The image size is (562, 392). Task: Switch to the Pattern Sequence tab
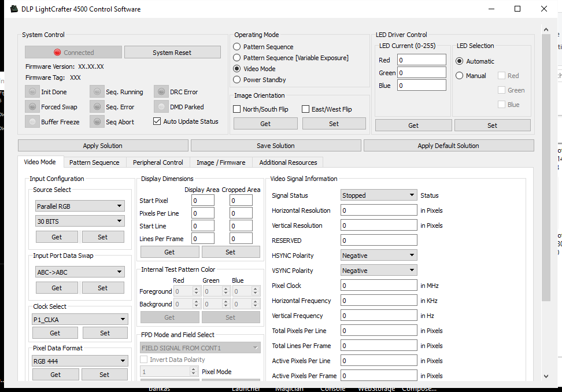(94, 162)
